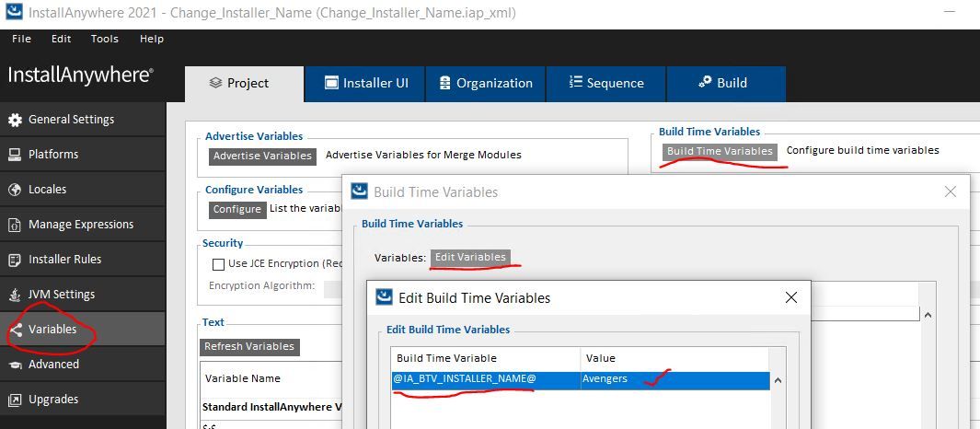
Task: Open Manage Expressions sidebar section
Action: (x=83, y=225)
